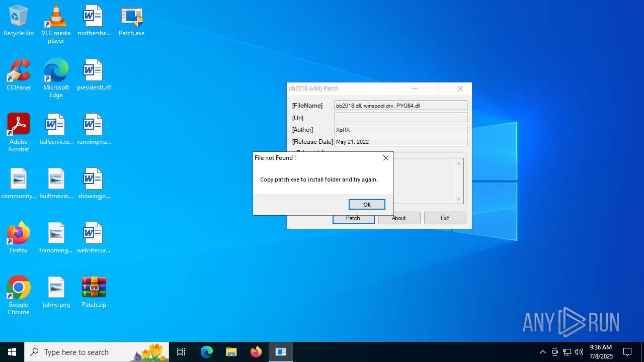The height and width of the screenshot is (362, 644).
Task: Click the empty Url field
Action: [x=401, y=118]
